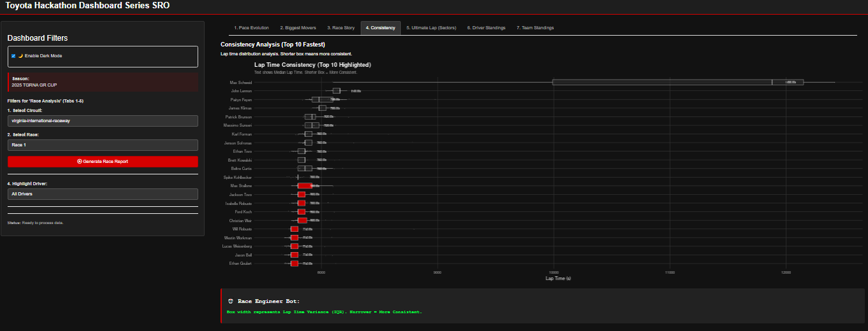Click the driver label Jackson Tovo
Image resolution: width=868 pixels, height=331 pixels.
pyautogui.click(x=240, y=194)
